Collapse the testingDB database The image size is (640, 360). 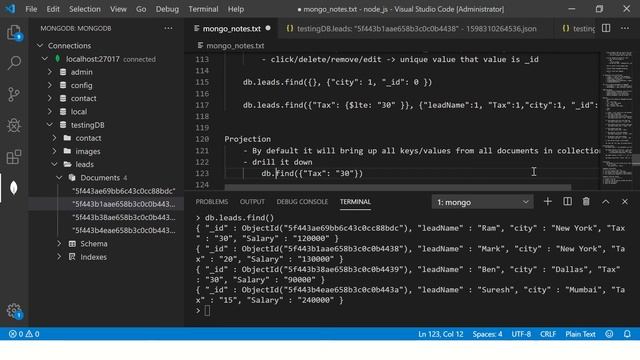point(50,124)
